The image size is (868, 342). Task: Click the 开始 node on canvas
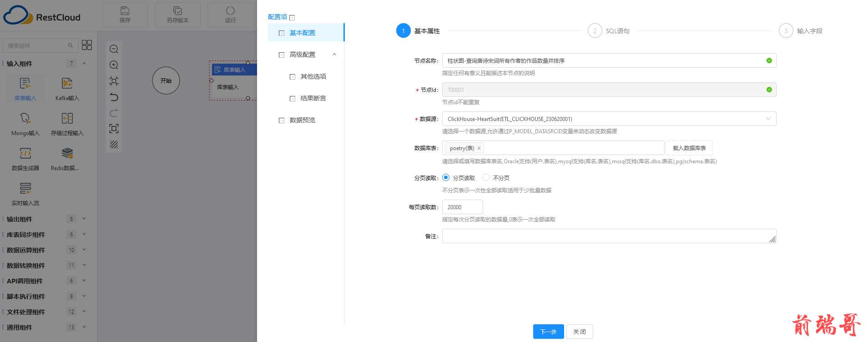[166, 80]
